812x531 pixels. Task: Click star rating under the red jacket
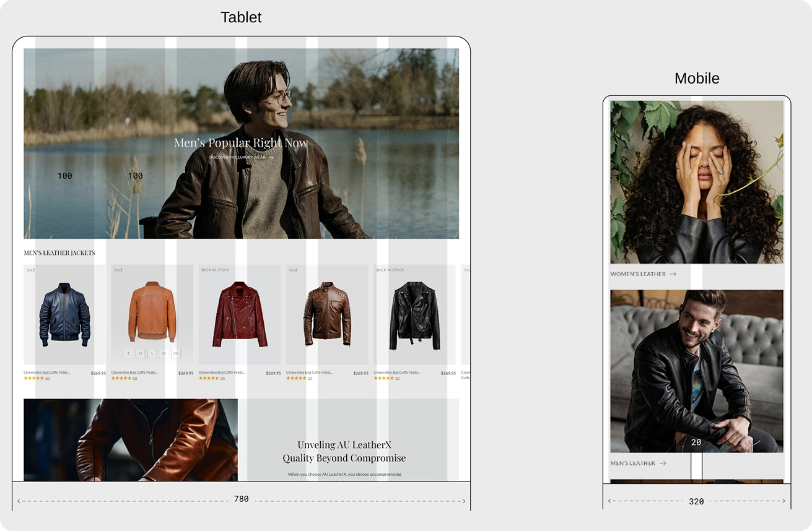coord(209,378)
